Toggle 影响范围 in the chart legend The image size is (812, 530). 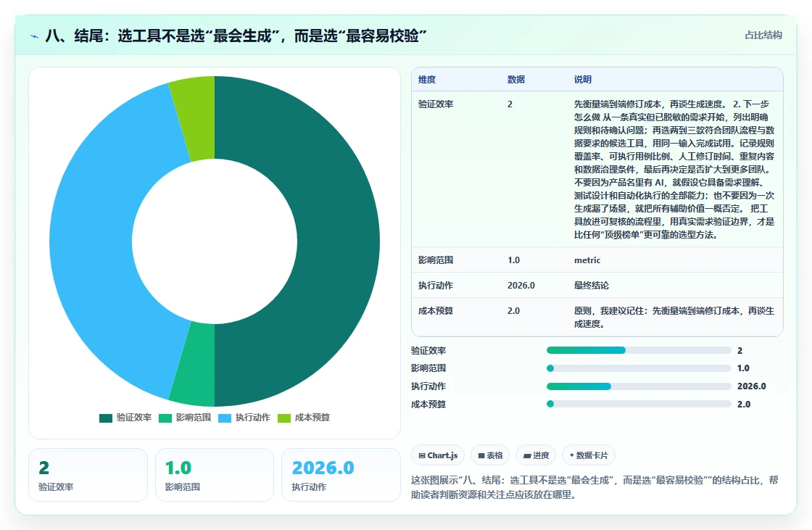(185, 418)
